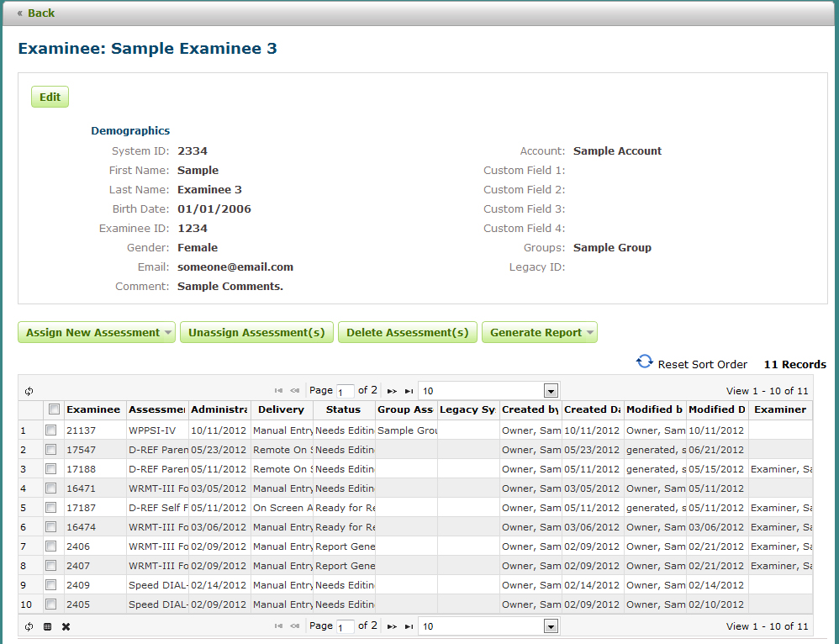Viewport: 839px width, 644px height.
Task: Jump to last page in the top pager
Action: point(409,391)
